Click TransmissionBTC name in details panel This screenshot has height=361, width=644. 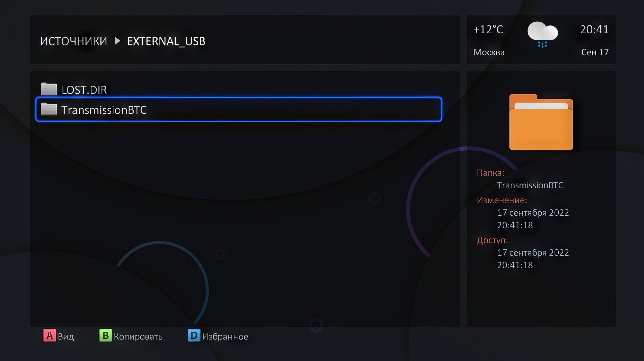click(530, 185)
